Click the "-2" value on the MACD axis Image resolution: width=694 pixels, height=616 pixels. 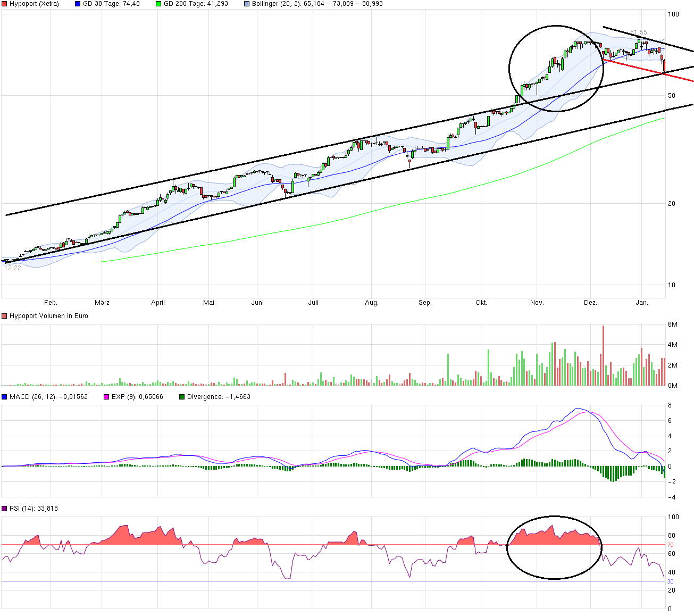671,482
